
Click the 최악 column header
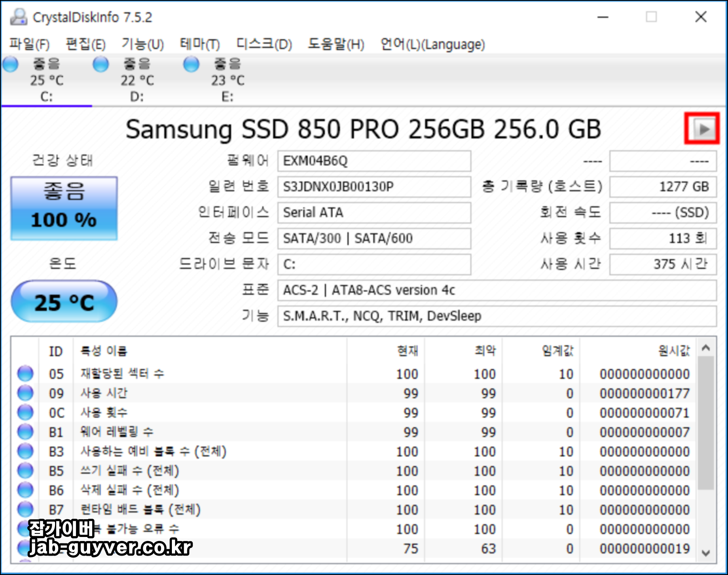point(463,351)
